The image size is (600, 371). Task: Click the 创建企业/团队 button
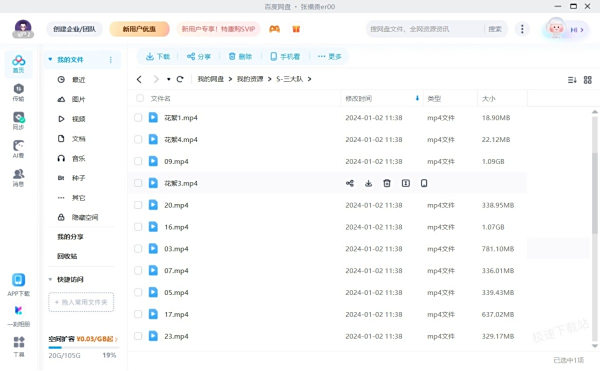(75, 29)
